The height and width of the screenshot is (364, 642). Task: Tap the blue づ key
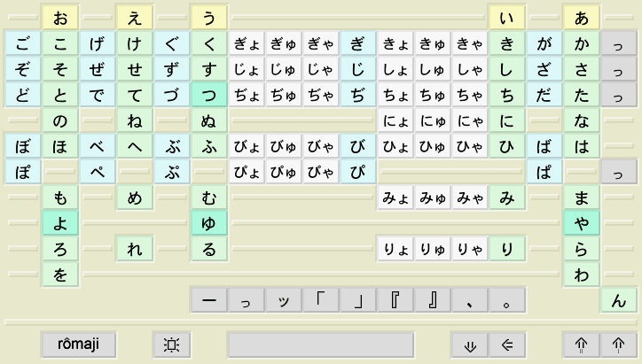coord(171,95)
